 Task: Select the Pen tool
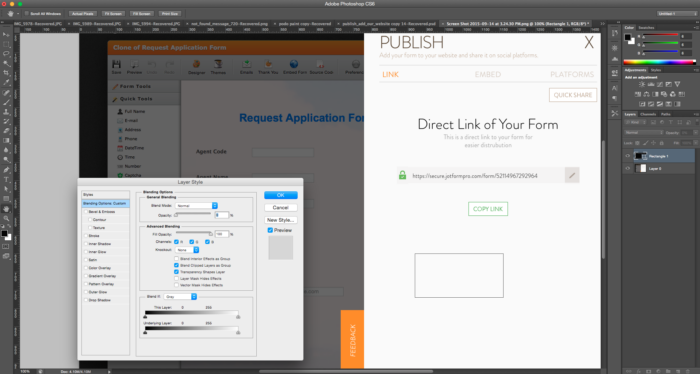6,170
